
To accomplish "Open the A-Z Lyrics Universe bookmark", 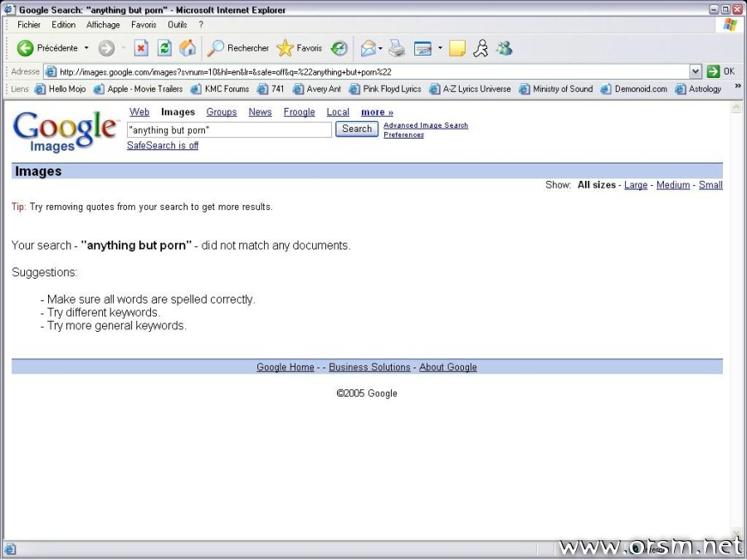I will (470, 89).
